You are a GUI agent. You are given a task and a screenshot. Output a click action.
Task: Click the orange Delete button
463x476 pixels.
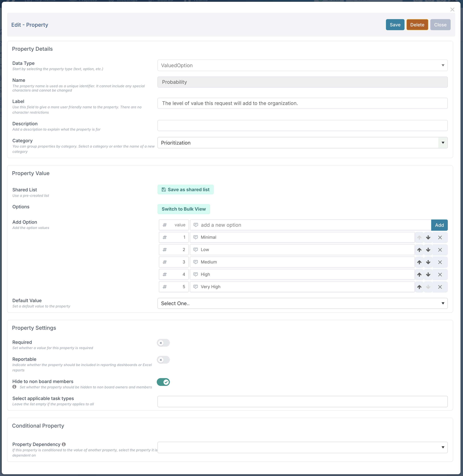click(x=417, y=25)
